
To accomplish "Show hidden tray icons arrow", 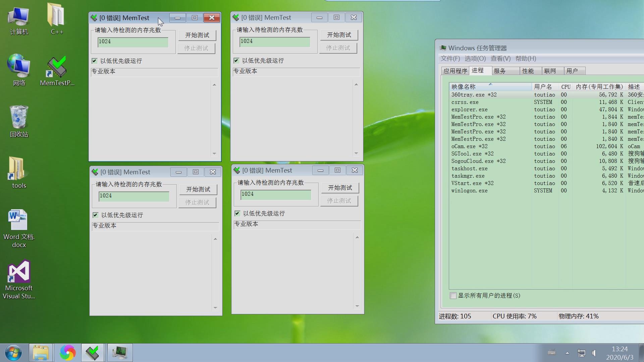I will 567,353.
